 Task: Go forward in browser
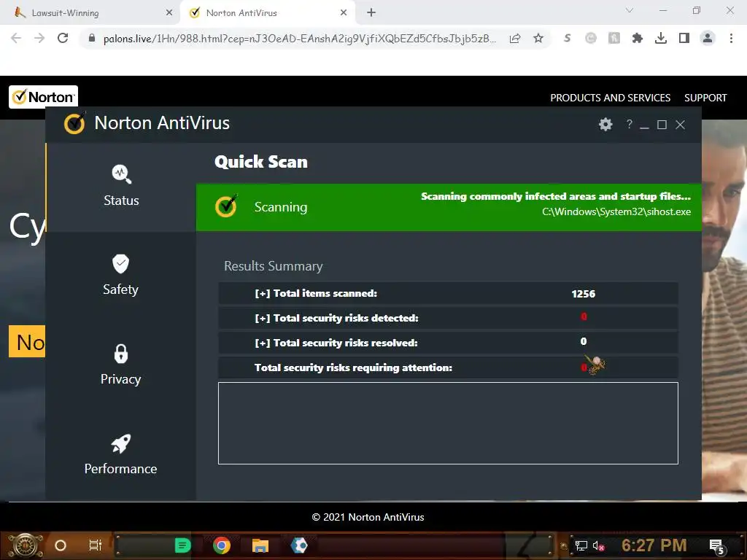(39, 39)
